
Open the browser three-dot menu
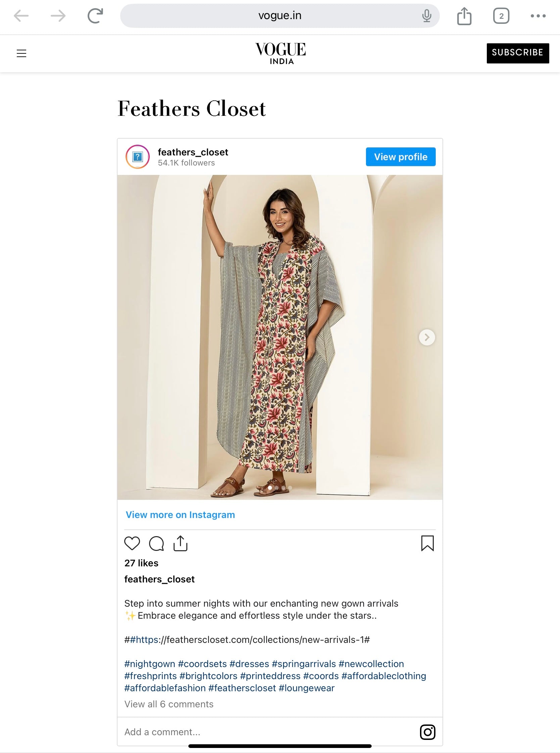point(538,16)
